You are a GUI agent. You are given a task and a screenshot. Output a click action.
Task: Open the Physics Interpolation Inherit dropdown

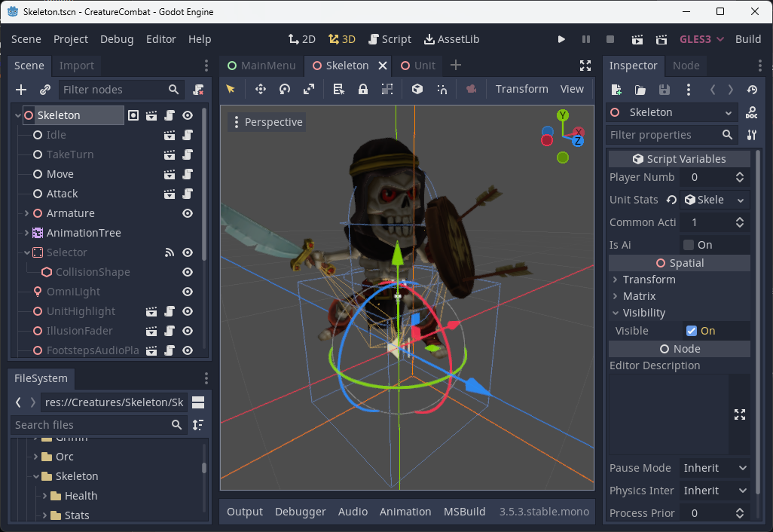pyautogui.click(x=715, y=491)
